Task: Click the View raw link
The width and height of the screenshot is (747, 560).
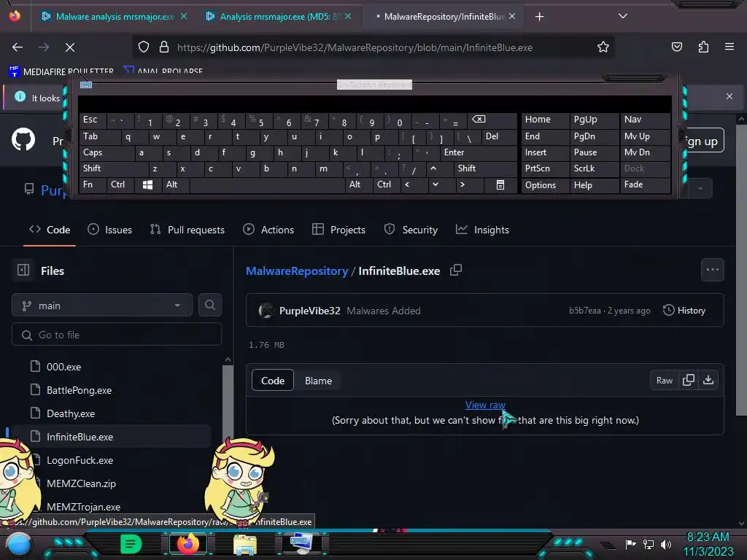Action: [x=485, y=405]
